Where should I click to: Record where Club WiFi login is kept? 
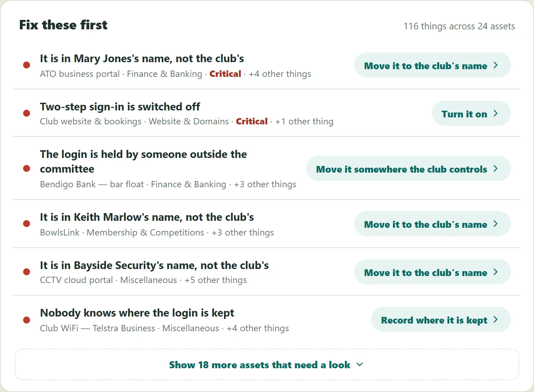click(441, 320)
